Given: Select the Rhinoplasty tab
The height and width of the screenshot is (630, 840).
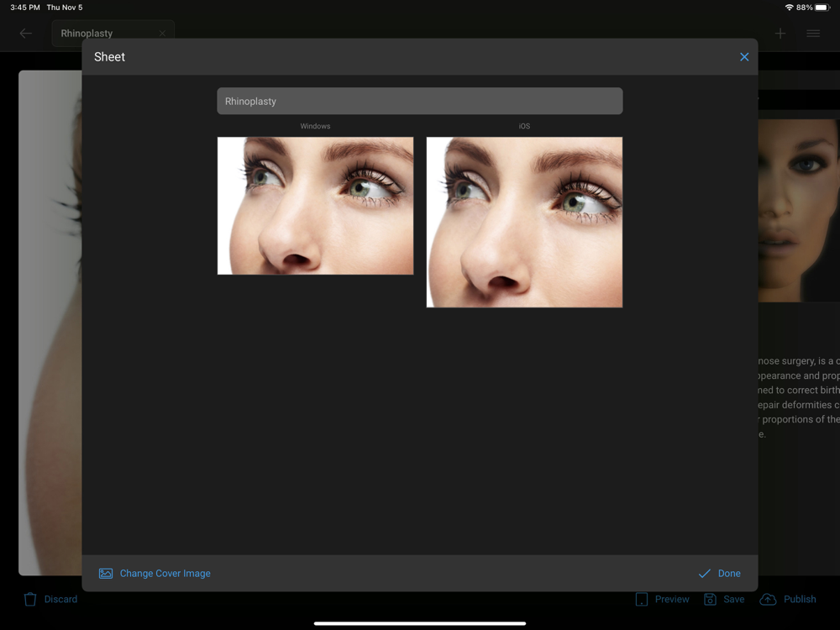Looking at the screenshot, I should click(x=87, y=34).
